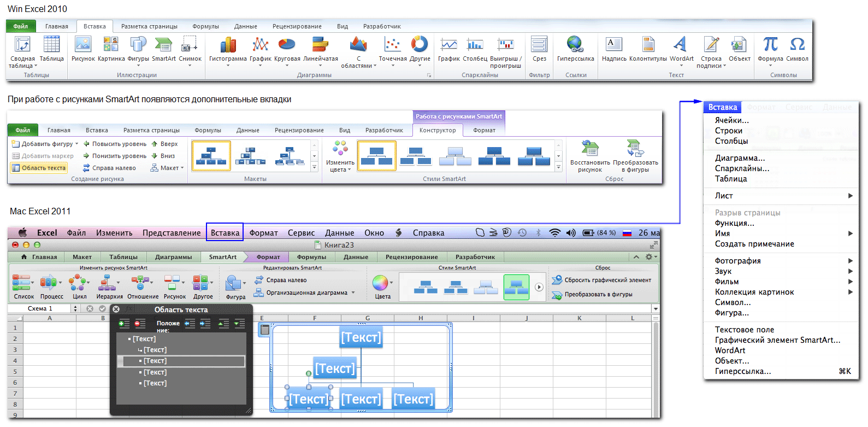Choose the Процесс SmartArt type in Mac Excel
868x427 pixels.
tap(52, 287)
